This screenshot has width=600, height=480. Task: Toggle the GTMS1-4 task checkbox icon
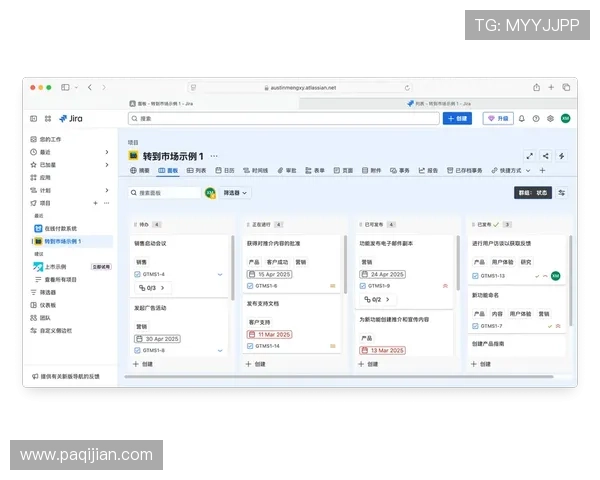coord(137,274)
